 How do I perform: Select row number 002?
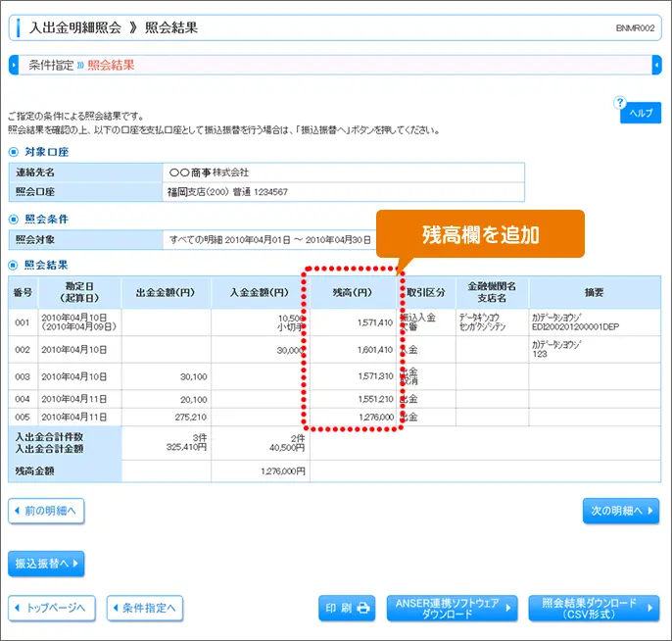point(23,350)
